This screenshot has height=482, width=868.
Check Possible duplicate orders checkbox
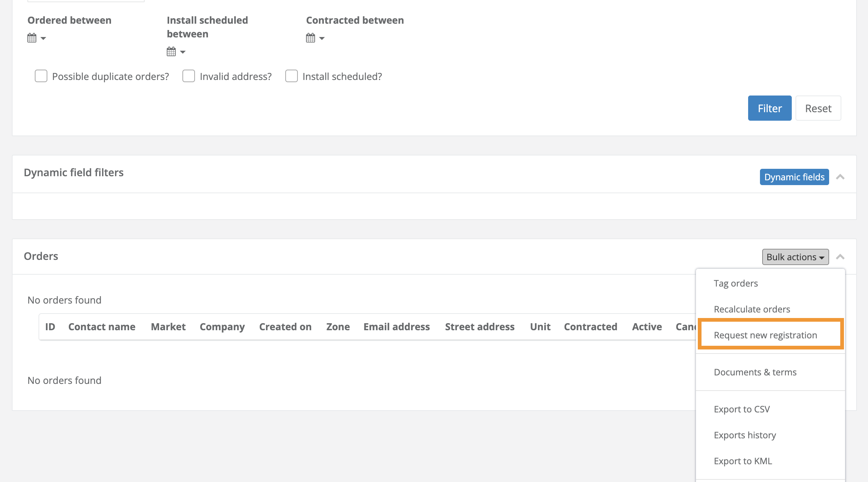[41, 76]
